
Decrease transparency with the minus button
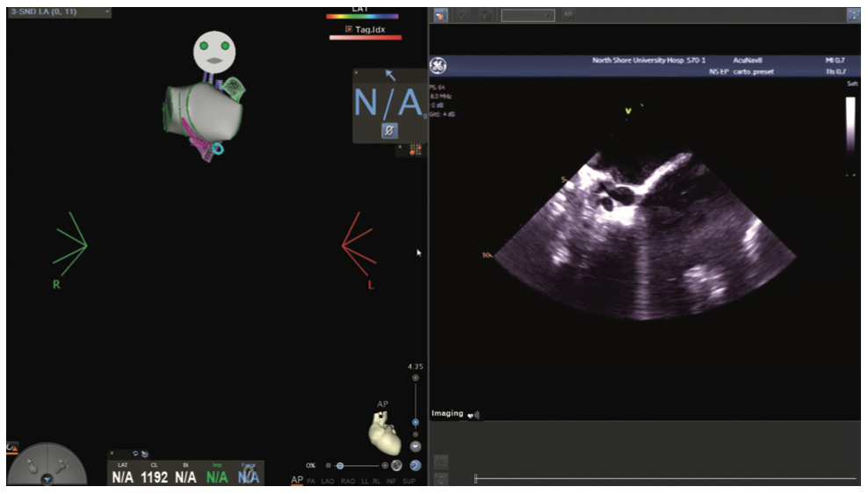[x=329, y=466]
